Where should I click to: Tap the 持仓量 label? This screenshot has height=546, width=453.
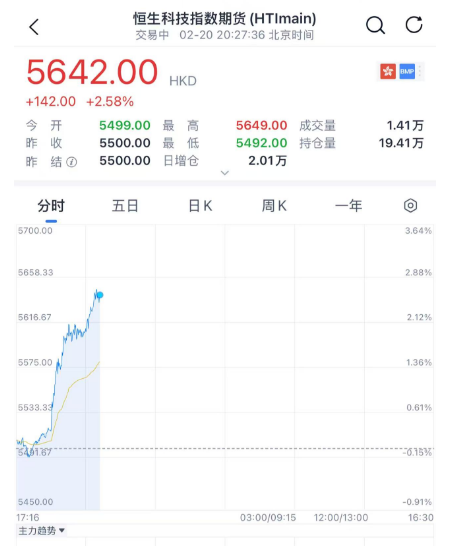(317, 143)
